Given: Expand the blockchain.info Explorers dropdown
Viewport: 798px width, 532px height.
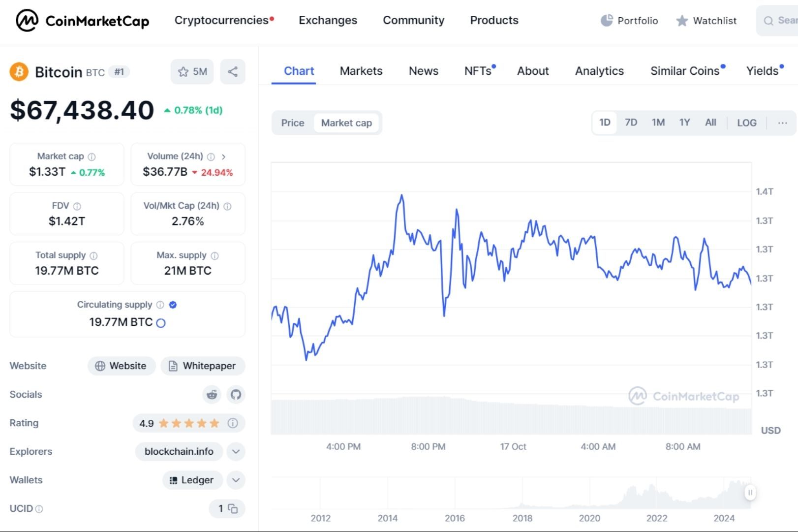Looking at the screenshot, I should click(235, 451).
